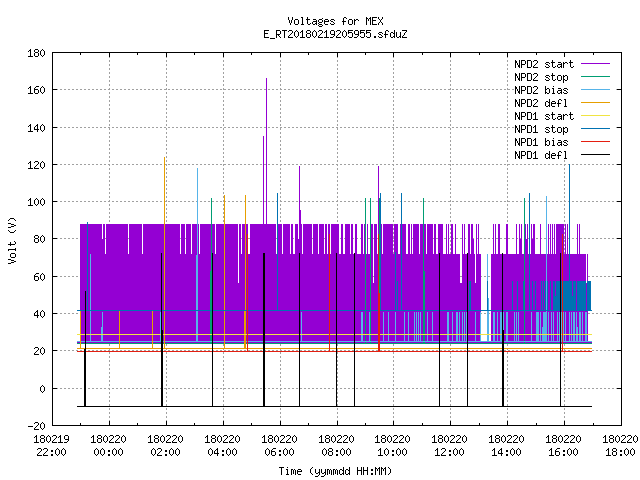Click the y-axis tick label 140

[x=36, y=128]
